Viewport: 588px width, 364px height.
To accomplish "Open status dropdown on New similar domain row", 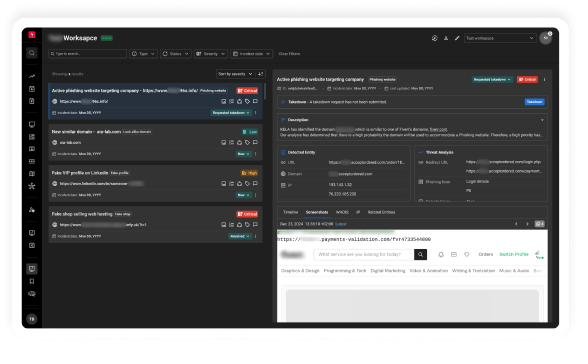I will (x=243, y=154).
